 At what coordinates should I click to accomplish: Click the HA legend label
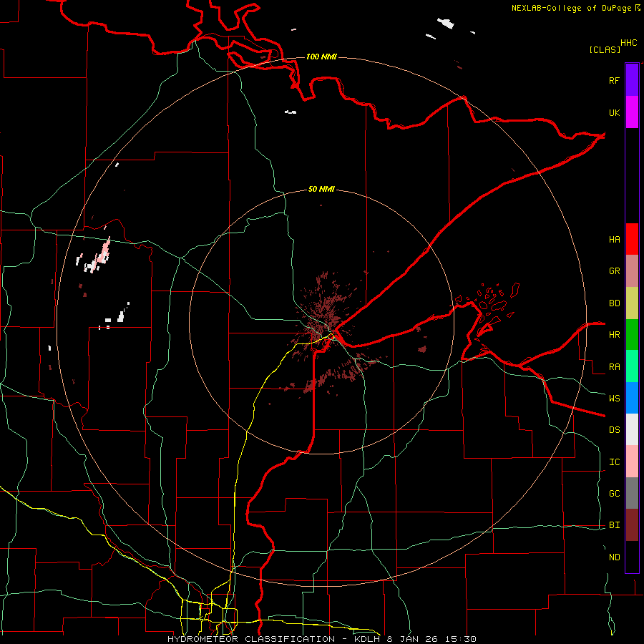tap(615, 239)
